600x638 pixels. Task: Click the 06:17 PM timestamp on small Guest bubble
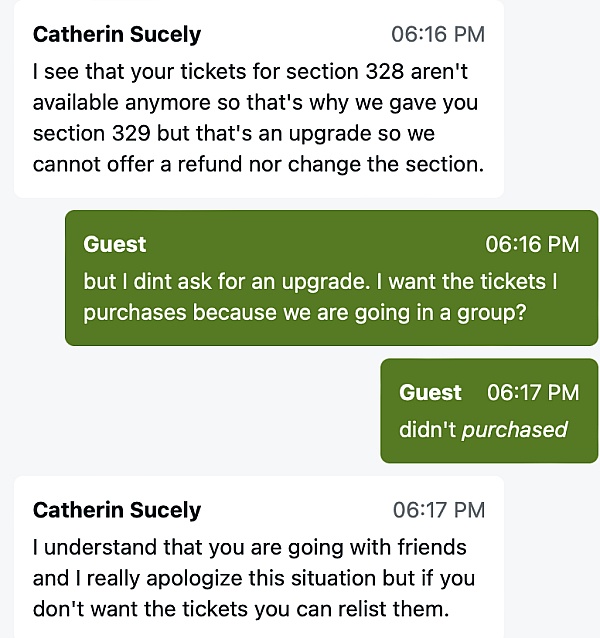click(x=532, y=393)
